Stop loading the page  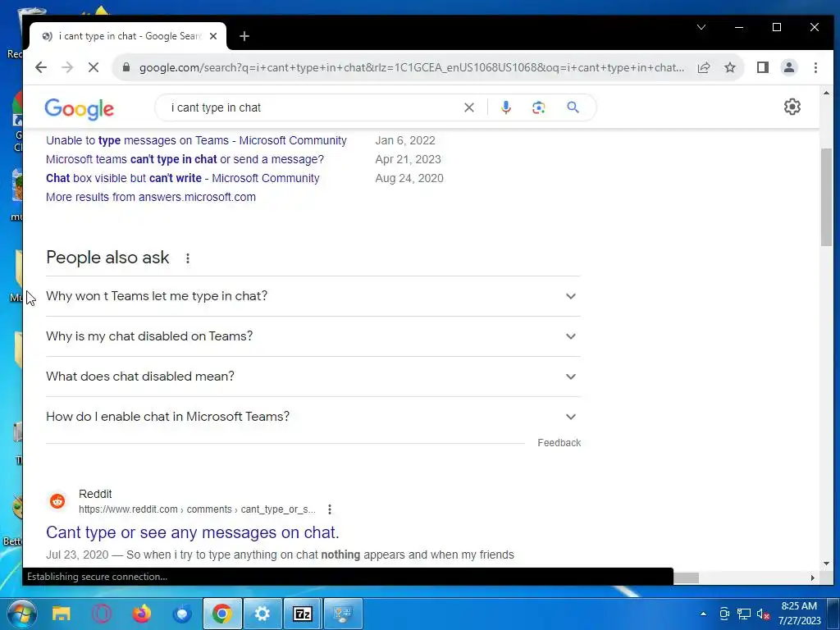(x=94, y=67)
